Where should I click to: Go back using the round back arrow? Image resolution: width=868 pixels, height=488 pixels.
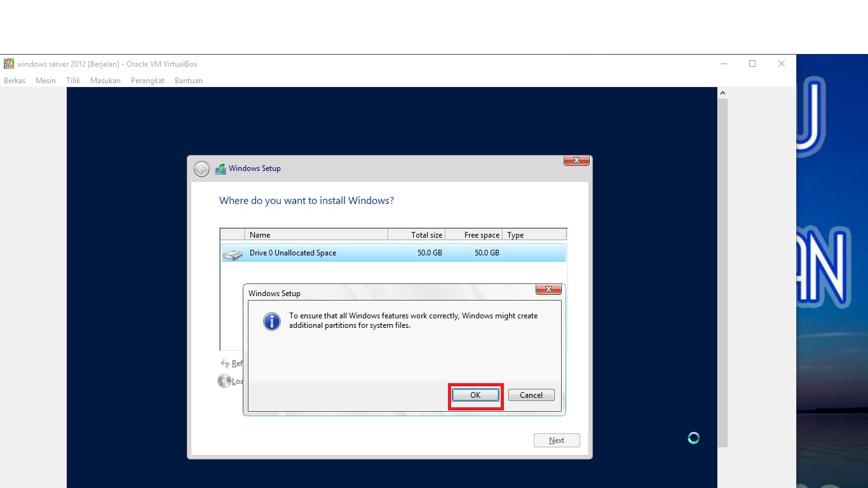point(201,168)
